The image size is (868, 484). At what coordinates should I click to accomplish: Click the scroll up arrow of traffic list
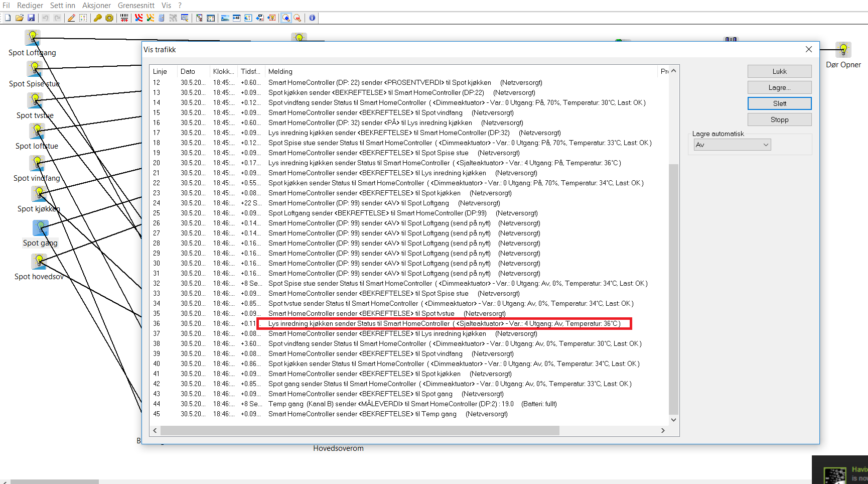674,71
